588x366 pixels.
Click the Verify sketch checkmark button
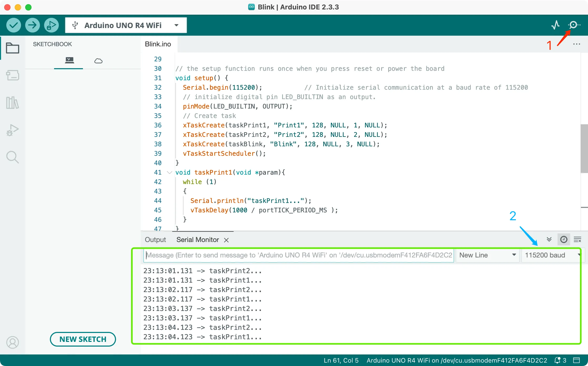tap(13, 25)
